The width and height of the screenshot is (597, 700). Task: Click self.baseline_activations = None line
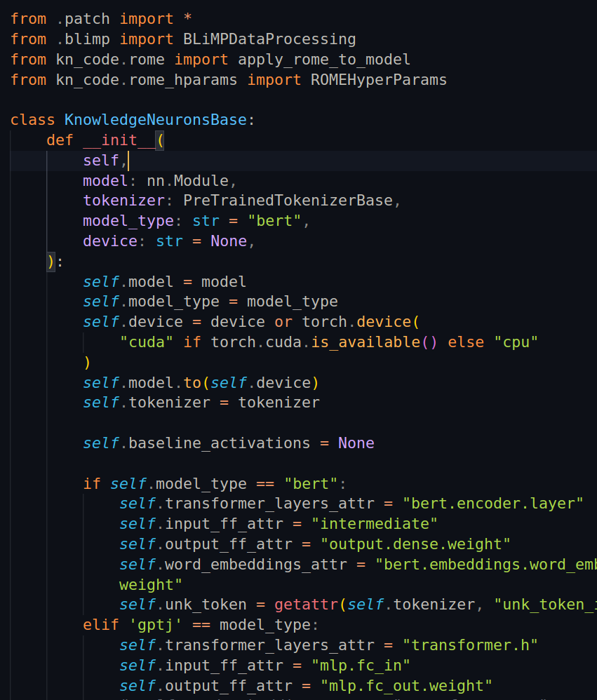pos(229,443)
